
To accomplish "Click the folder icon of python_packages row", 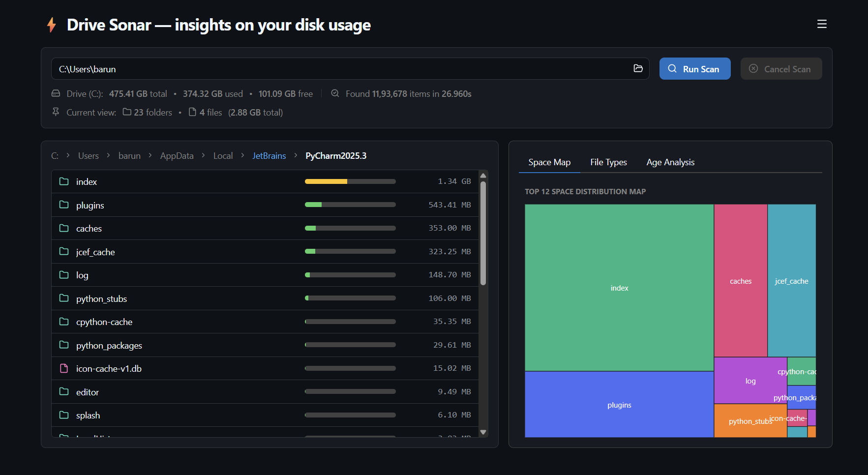I will [64, 345].
